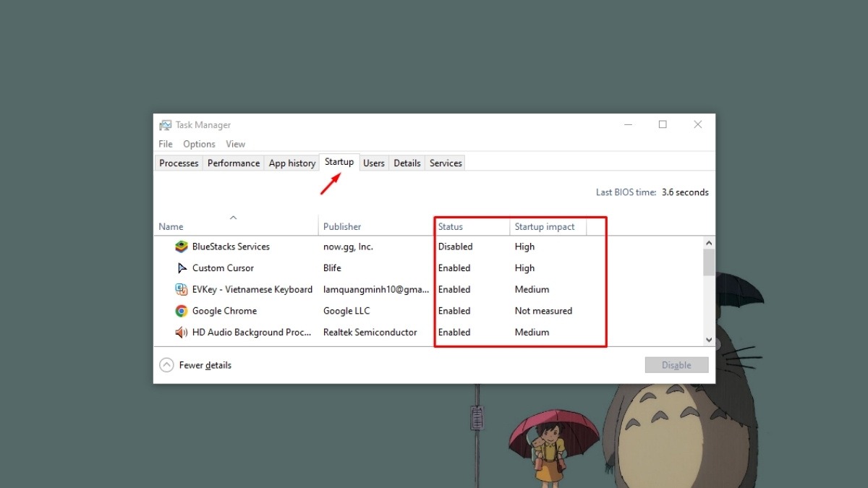Click the Medium impact of EVKey
Viewport: 868px width, 488px height.
coord(532,289)
